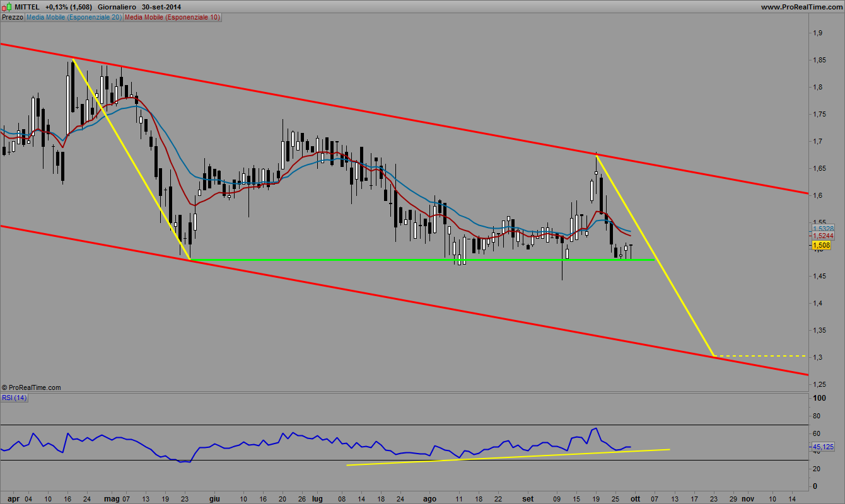
Task: Select the yellow projection line descending to 1,3
Action: pos(656,257)
